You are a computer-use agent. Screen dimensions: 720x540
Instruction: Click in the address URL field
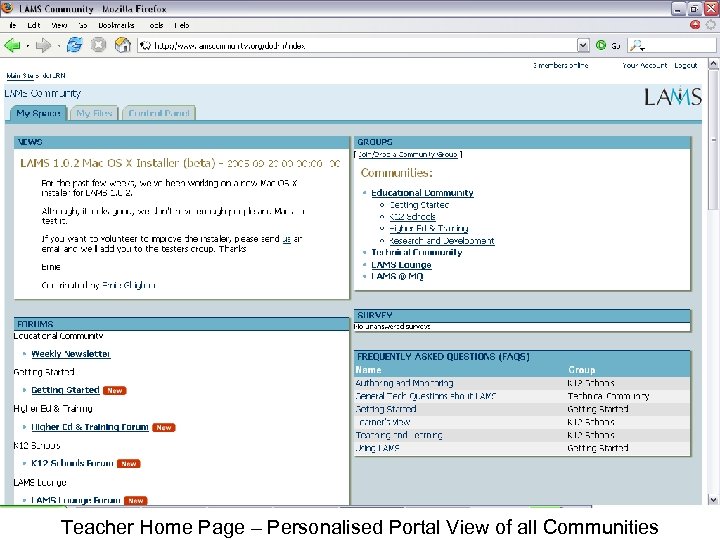358,45
